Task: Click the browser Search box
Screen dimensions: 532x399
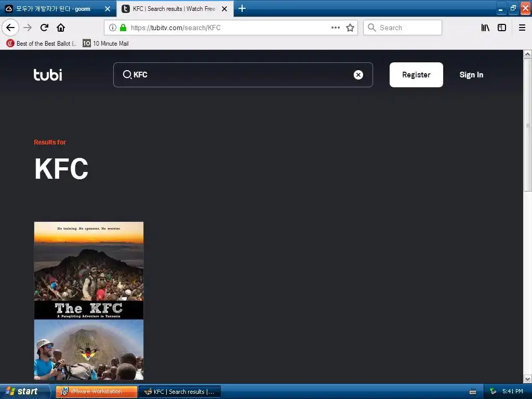Action: click(x=403, y=28)
